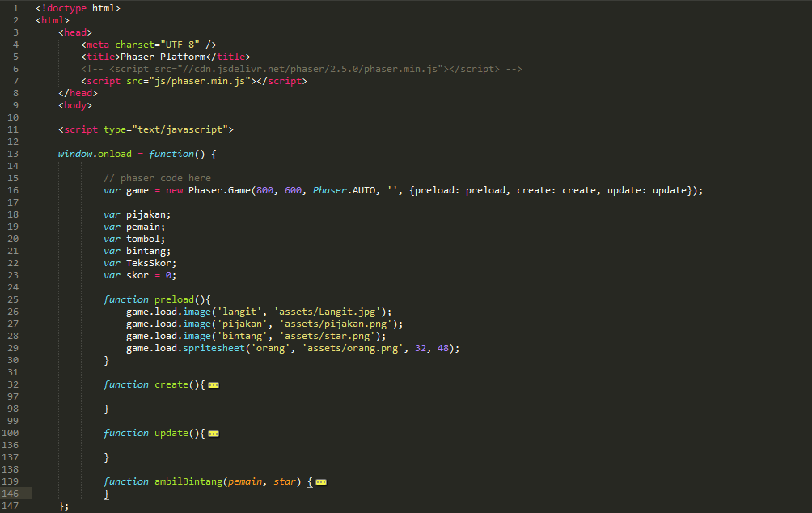Click '<!doctype html>' on line 1
812x513 pixels.
click(78, 8)
